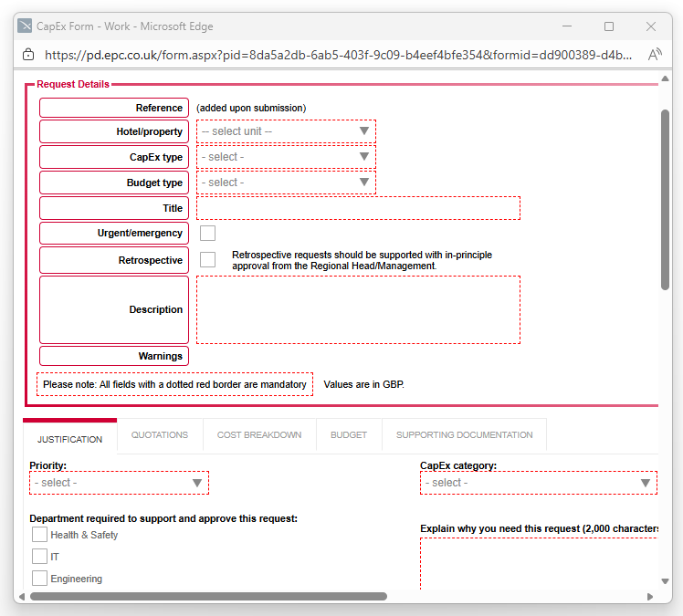Select the IT department checkbox

pyautogui.click(x=39, y=557)
